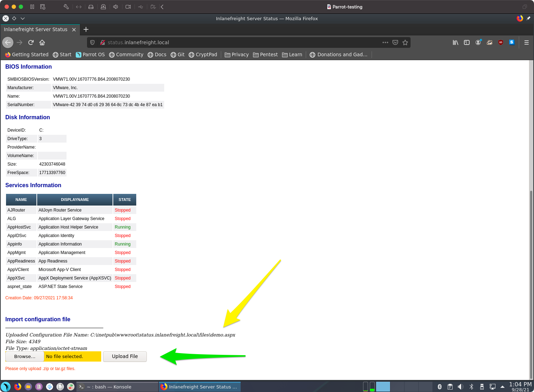Pause the Parrot-testing virtual machine

[32, 7]
